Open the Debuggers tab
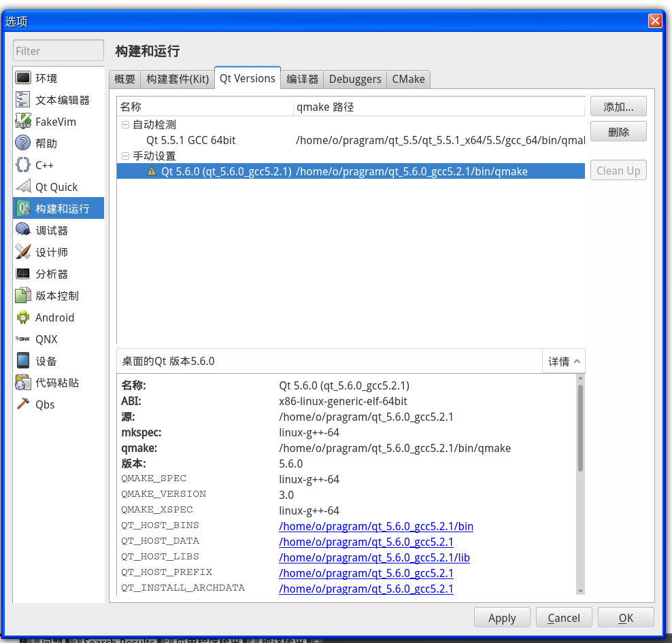The image size is (672, 643). [x=355, y=80]
